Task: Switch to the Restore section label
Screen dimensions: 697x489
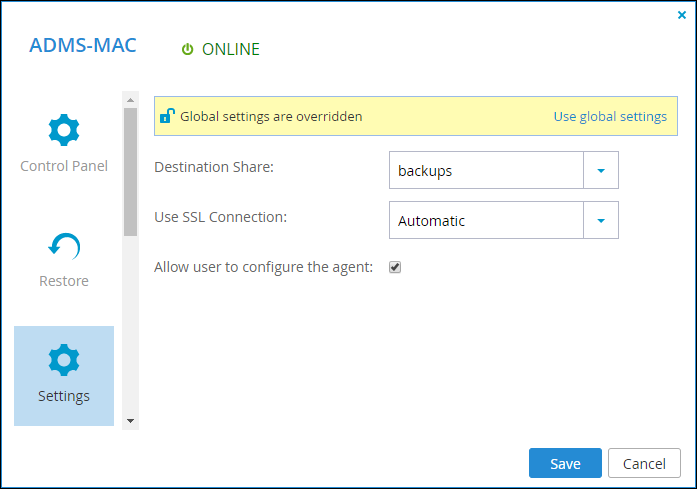Action: [x=64, y=281]
